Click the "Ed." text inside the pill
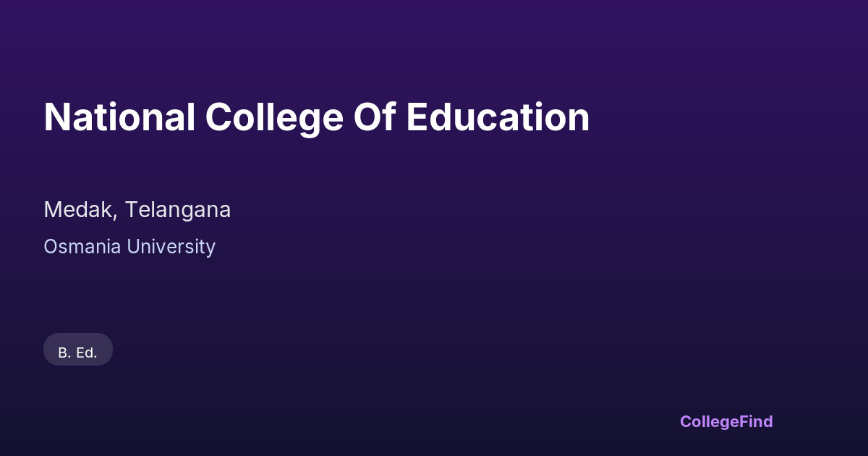The image size is (868, 456). pos(86,353)
